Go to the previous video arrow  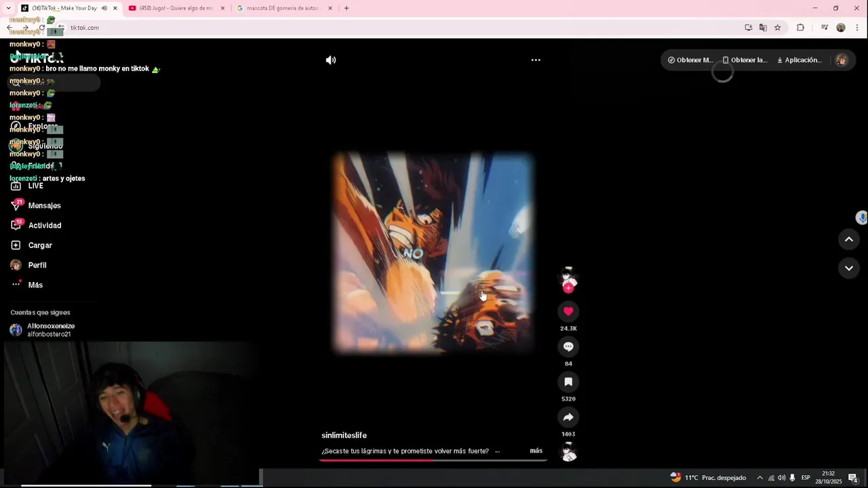[x=848, y=239]
